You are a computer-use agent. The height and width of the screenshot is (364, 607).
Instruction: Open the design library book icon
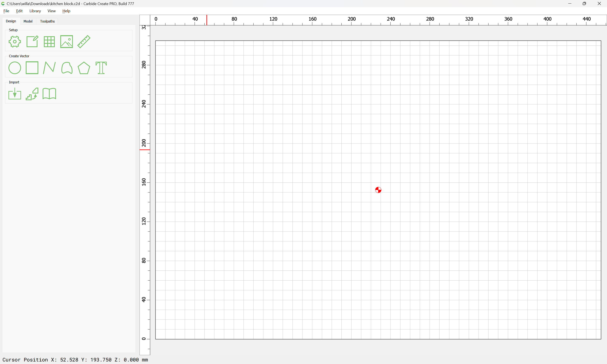coord(49,94)
